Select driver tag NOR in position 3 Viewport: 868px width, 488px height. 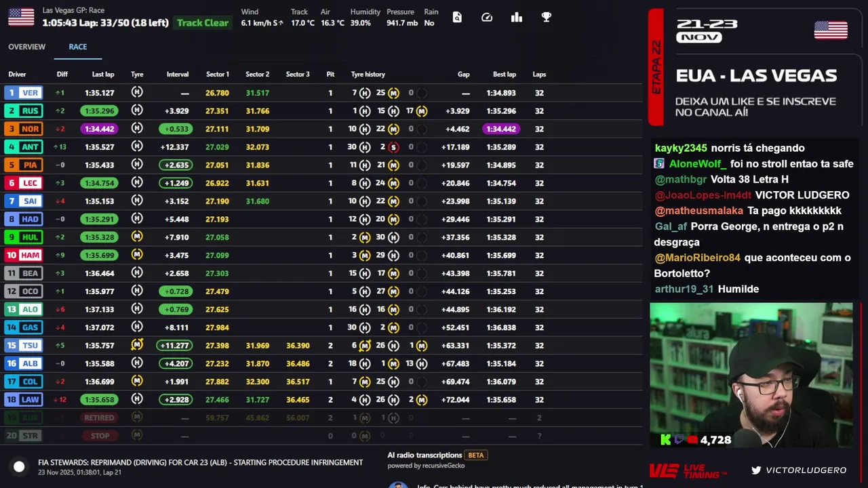(23, 129)
